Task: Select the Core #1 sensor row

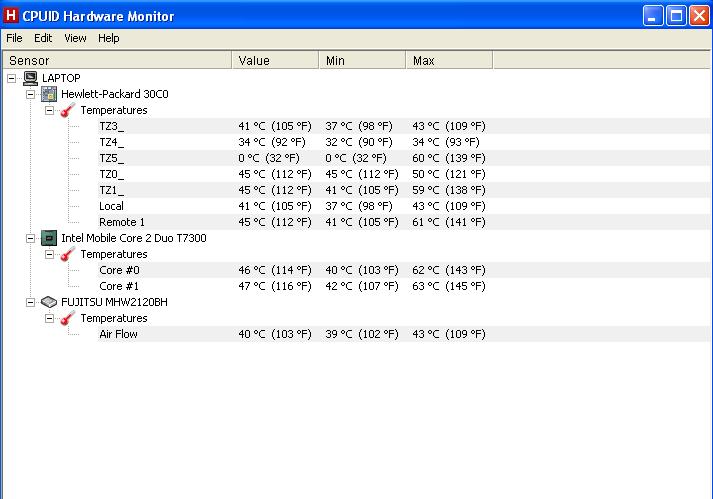Action: 403,286
